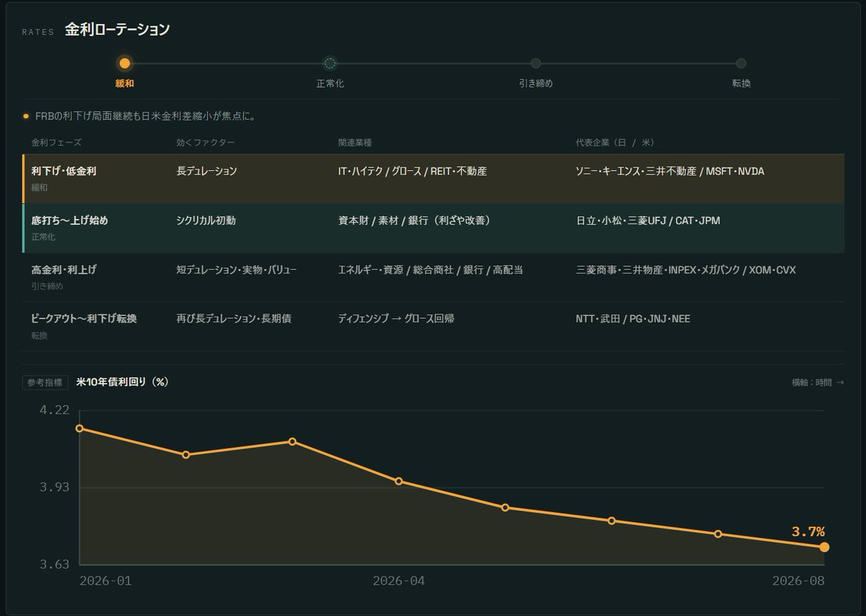Click the 引き締め stage label
Image resolution: width=866 pixels, height=616 pixels.
pos(535,84)
